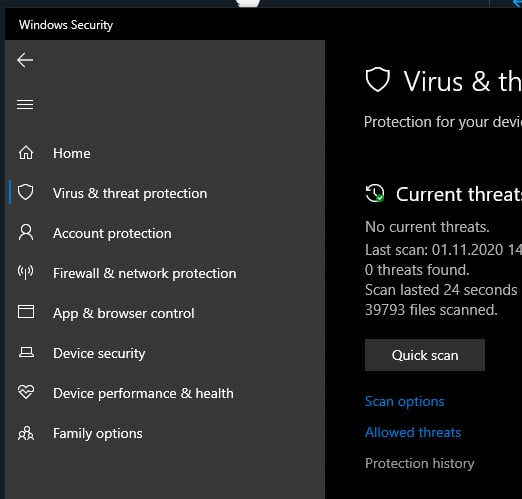This screenshot has width=522, height=499.
Task: Click the back arrow icon
Action: 25,60
